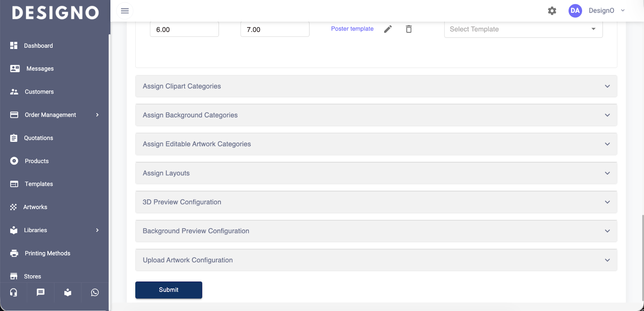Image resolution: width=644 pixels, height=311 pixels.
Task: Expand the Order Management sidebar menu
Action: [54, 115]
